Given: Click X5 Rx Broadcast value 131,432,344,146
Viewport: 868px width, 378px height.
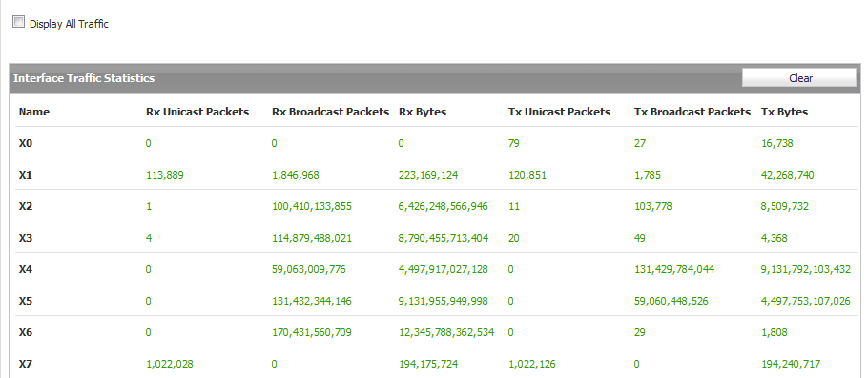Looking at the screenshot, I should pos(312,302).
